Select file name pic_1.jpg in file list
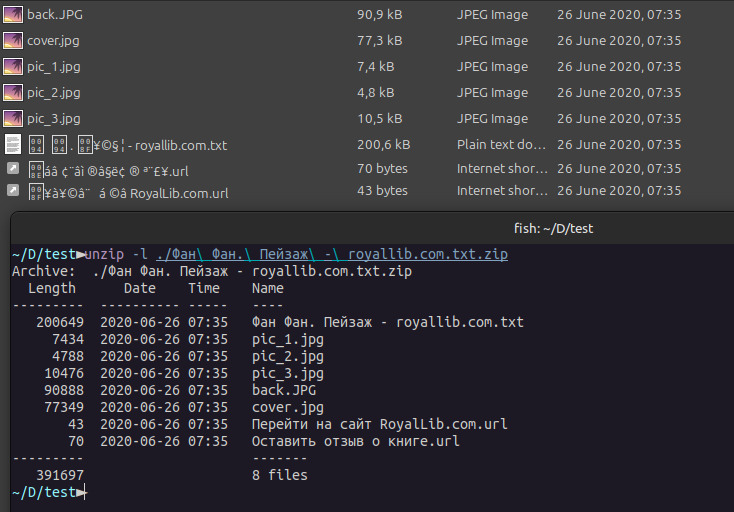 point(54,67)
